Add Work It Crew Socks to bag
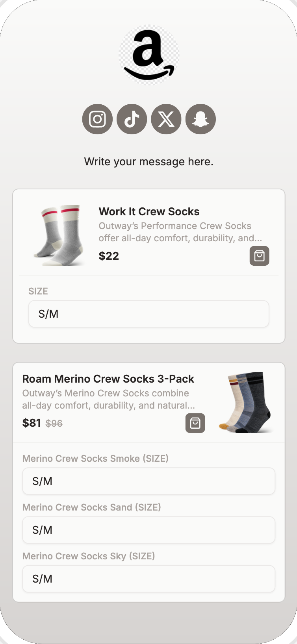The height and width of the screenshot is (644, 297). 259,256
